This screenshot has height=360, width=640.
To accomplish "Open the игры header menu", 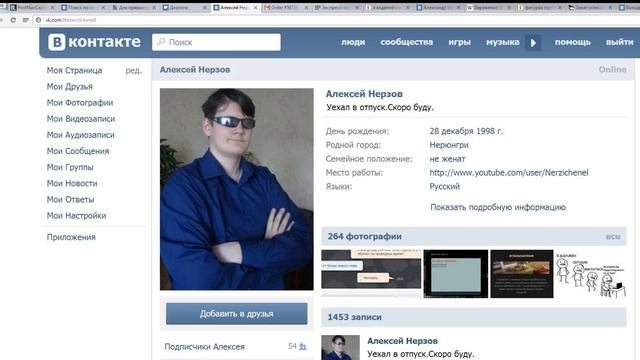I will click(x=459, y=42).
